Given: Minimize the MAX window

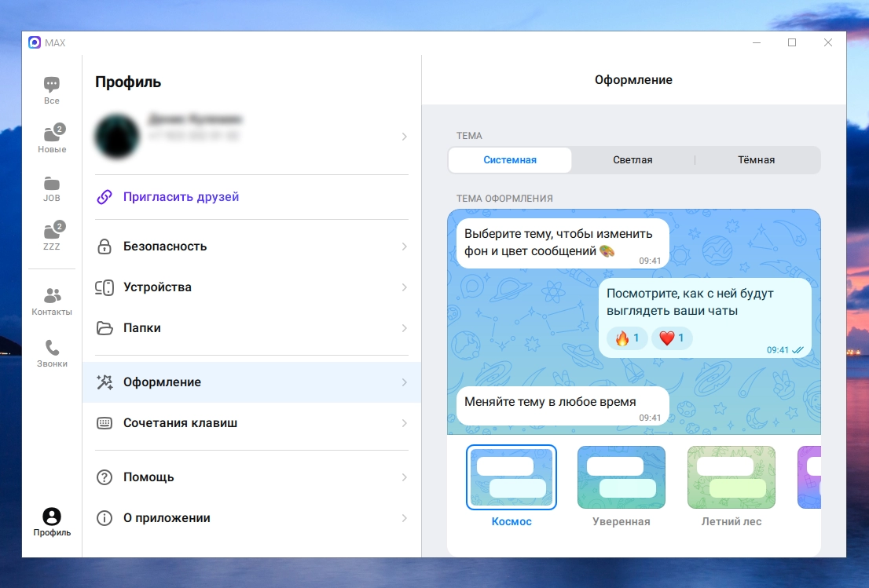Looking at the screenshot, I should tap(757, 42).
